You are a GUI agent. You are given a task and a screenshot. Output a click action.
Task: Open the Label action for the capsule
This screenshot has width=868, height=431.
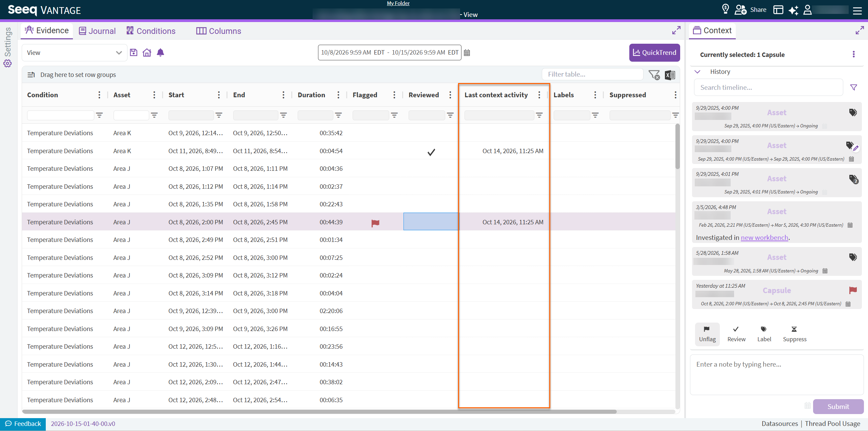click(764, 334)
